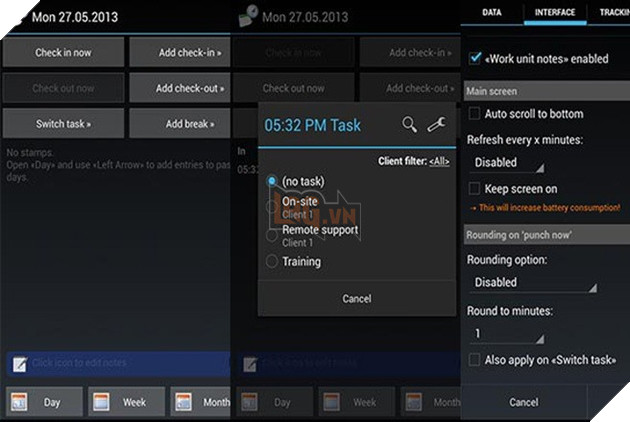Viewport: 630px width, 422px height.
Task: Expand the Rounding option dropdown
Action: coord(532,283)
